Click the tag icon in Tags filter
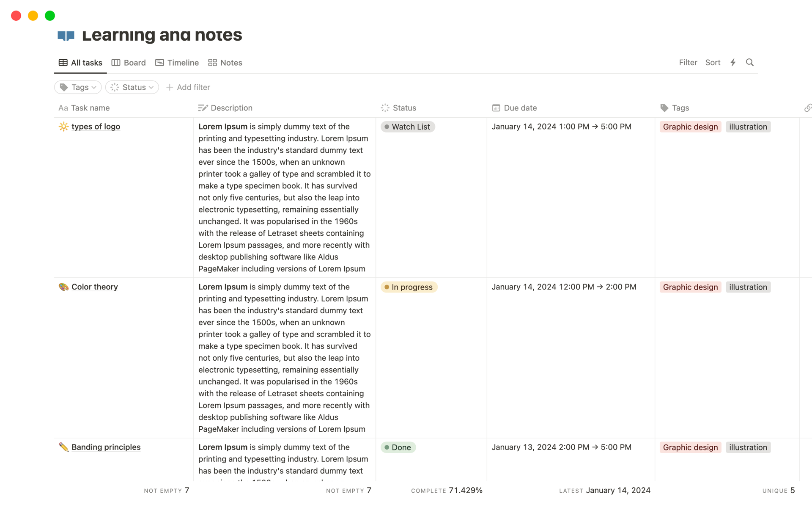Image resolution: width=812 pixels, height=508 pixels. pos(64,87)
